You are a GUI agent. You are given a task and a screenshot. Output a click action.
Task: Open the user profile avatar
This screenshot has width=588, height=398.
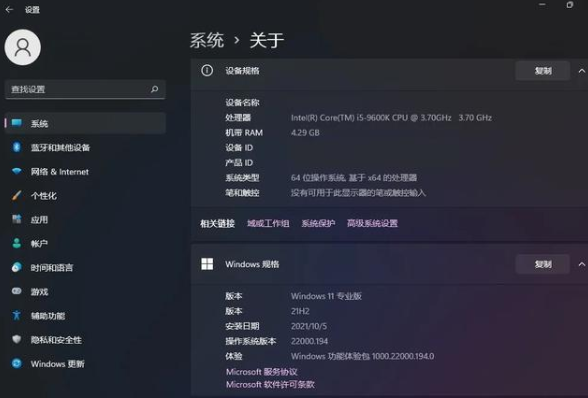(x=22, y=47)
